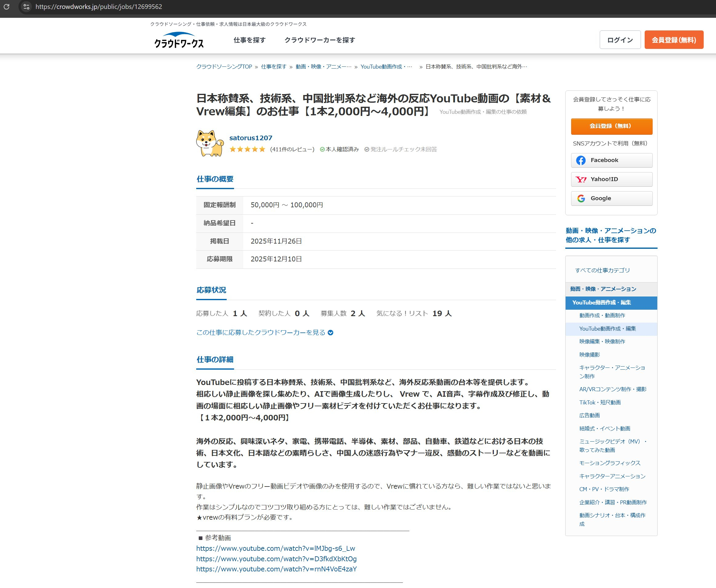Click the browser address bar URL
The image size is (716, 588).
pyautogui.click(x=98, y=6)
